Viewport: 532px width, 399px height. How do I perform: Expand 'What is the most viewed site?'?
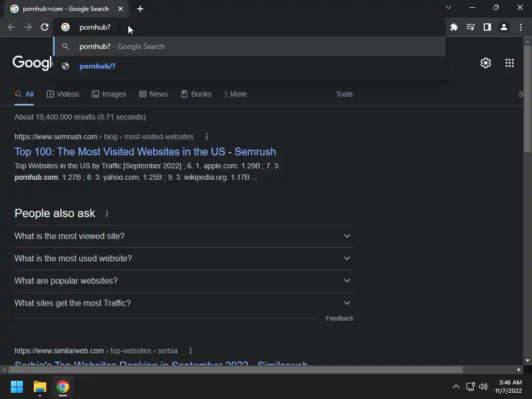184,236
